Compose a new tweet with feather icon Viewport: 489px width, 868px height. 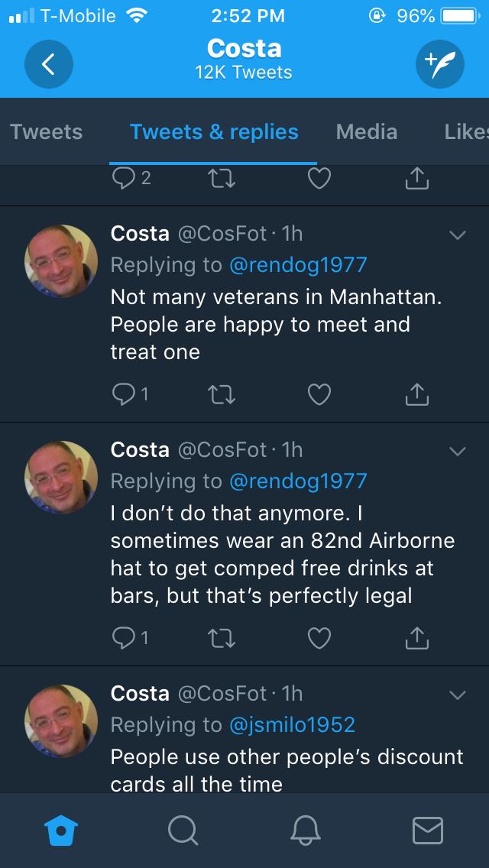[439, 63]
